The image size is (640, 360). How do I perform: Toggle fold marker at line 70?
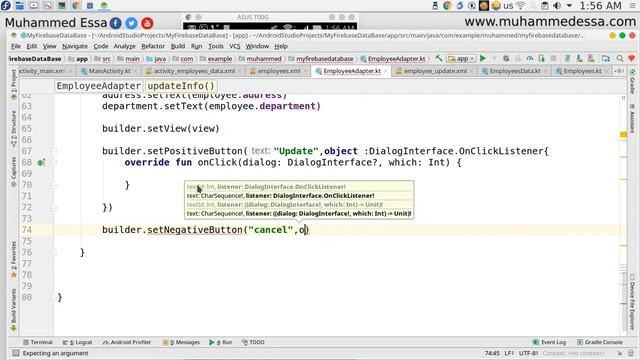(54, 185)
